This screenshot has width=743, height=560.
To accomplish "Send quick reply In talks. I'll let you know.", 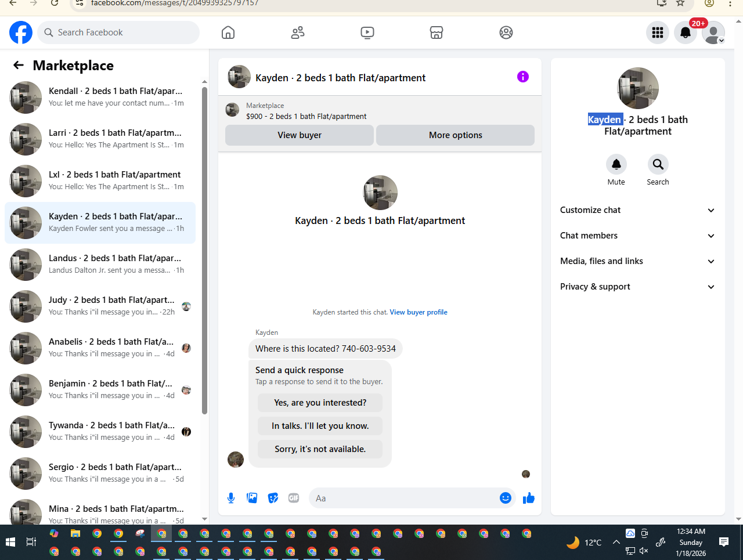I will [320, 426].
